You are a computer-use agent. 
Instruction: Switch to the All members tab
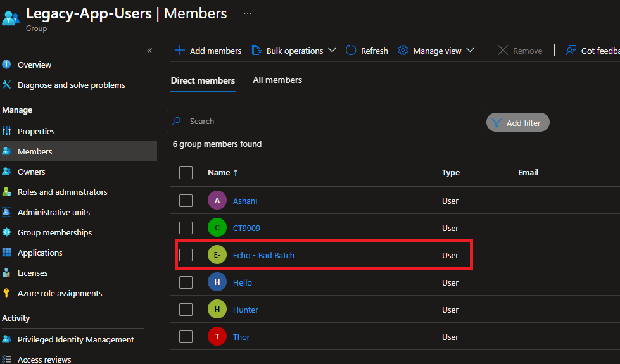[x=277, y=80]
